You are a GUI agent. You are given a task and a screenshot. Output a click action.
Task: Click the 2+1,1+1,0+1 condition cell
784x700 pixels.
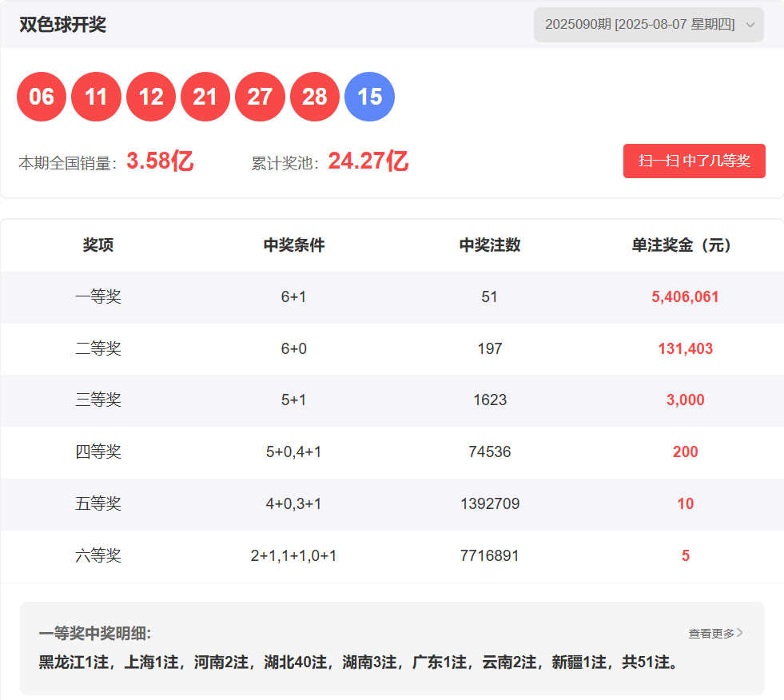(293, 555)
